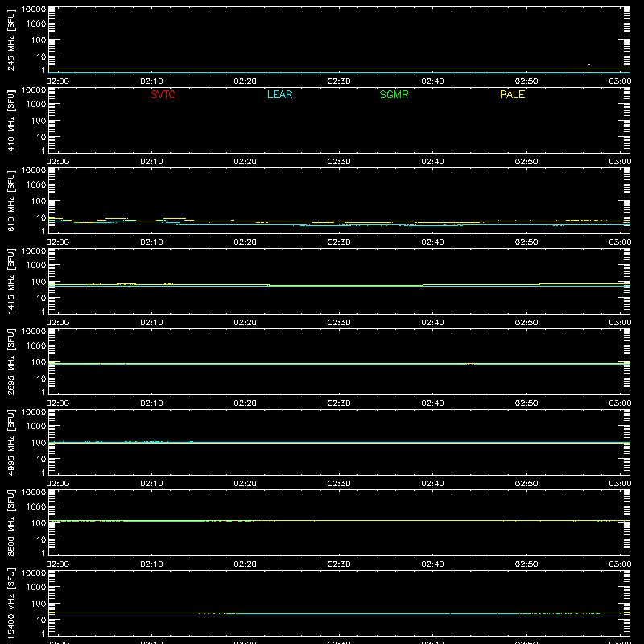Select the 4995 MHz [SFU] axis title
This screenshot has width=644, height=644.
point(10,442)
